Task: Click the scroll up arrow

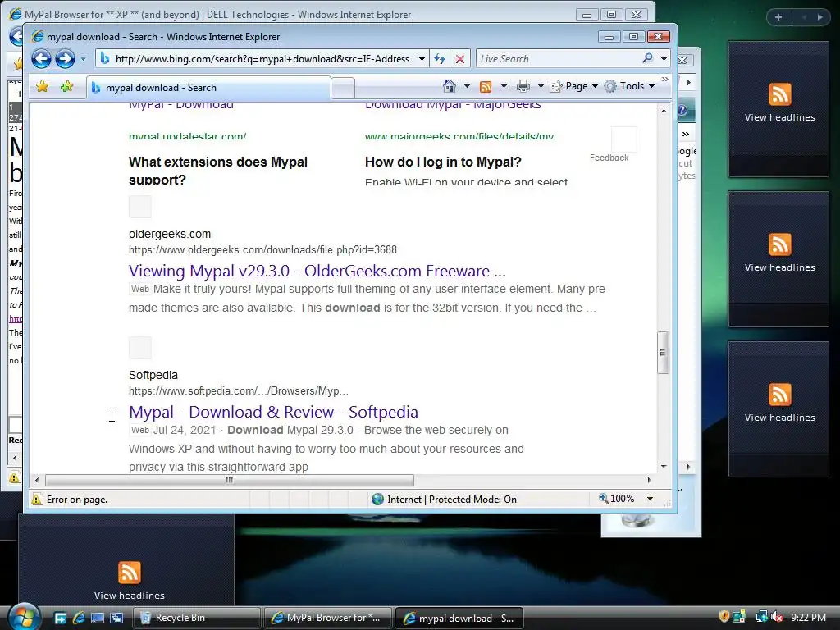Action: [663, 111]
